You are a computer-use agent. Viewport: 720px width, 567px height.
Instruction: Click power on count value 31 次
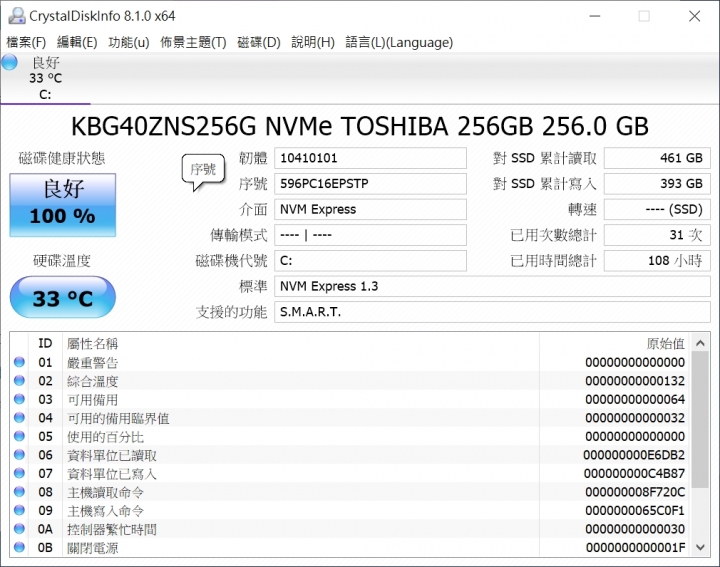(x=657, y=235)
